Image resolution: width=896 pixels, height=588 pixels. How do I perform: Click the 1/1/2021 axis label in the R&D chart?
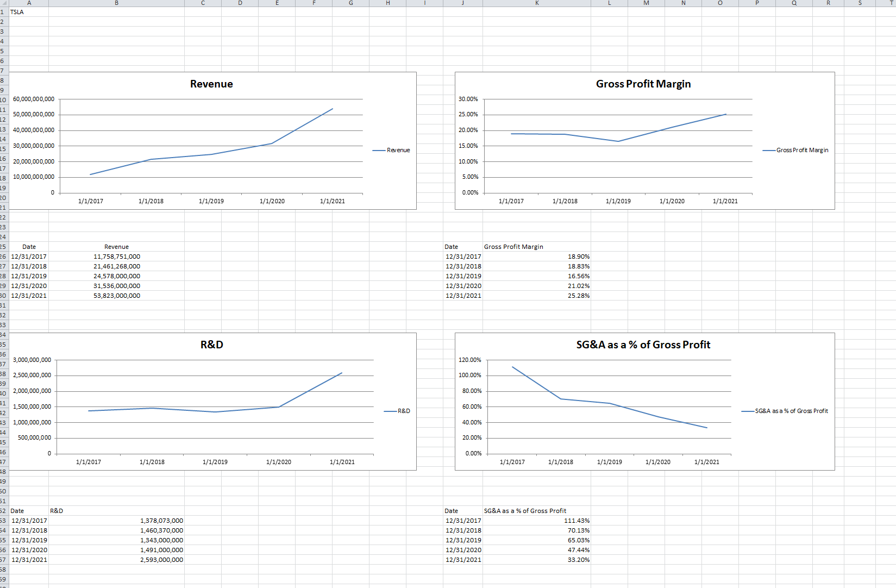343,461
